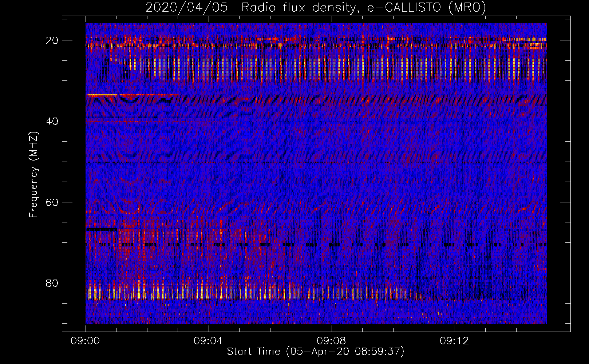Click the black horizontal bar near 67 MHz at plot start
Screen dimensions: 589x364
(102, 229)
